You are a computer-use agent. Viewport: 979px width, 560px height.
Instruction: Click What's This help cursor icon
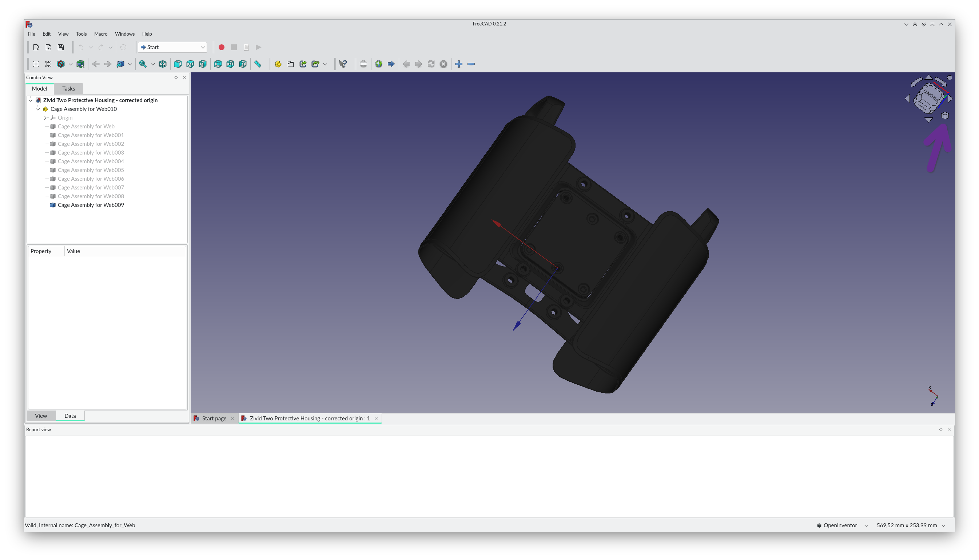pos(343,64)
